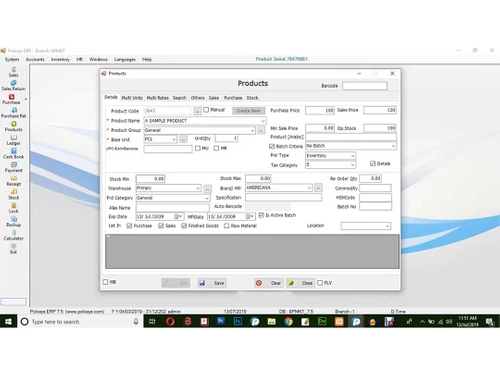Open warehouse lookup ellipsis button
Image resolution: width=500 pixels, height=375 pixels.
207,189
